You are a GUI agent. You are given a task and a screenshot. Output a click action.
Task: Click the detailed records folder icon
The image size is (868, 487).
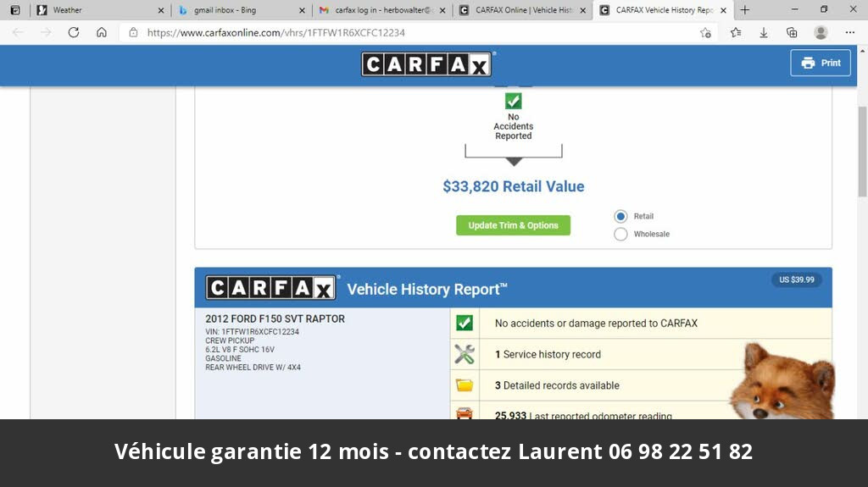click(465, 385)
